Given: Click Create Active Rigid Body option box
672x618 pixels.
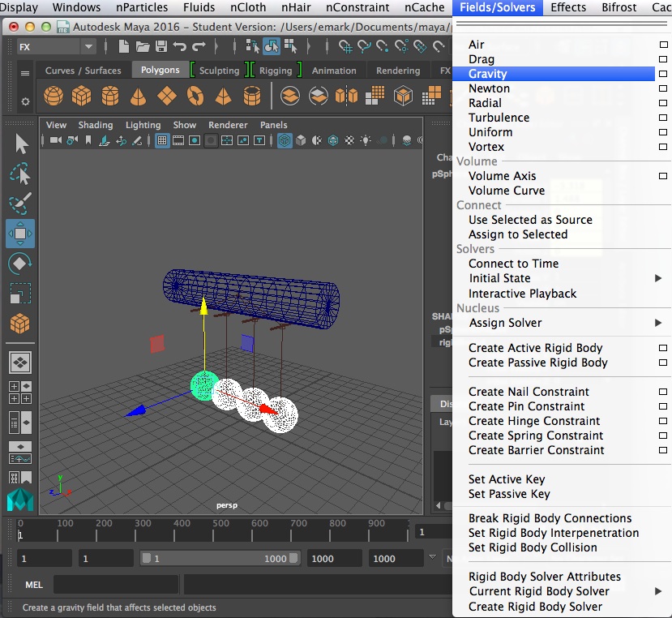Looking at the screenshot, I should (x=663, y=348).
